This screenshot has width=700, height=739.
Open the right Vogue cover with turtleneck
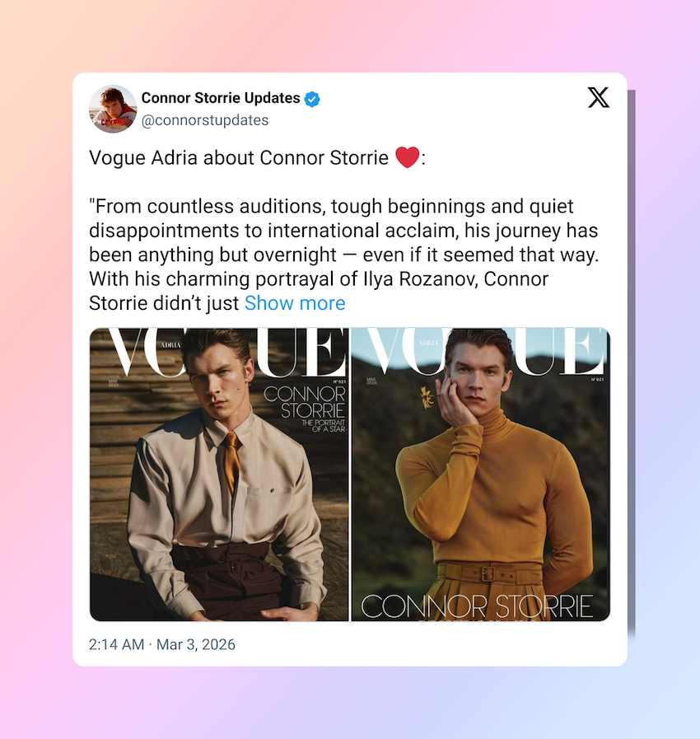(x=480, y=474)
